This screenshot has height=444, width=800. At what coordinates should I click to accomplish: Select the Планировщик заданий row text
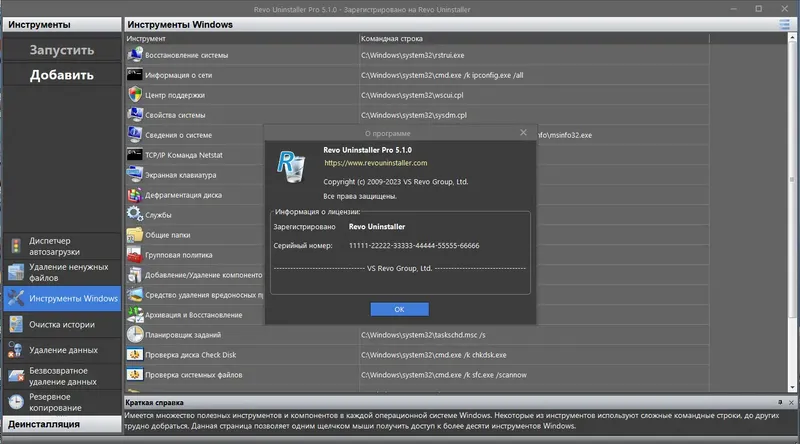coord(183,335)
